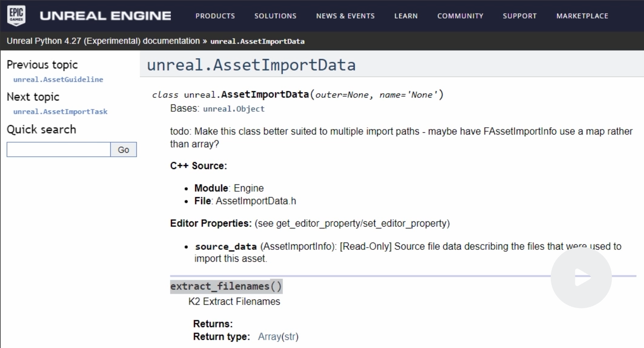The width and height of the screenshot is (644, 348).
Task: Open the unreal.Object base class link
Action: pyautogui.click(x=233, y=109)
